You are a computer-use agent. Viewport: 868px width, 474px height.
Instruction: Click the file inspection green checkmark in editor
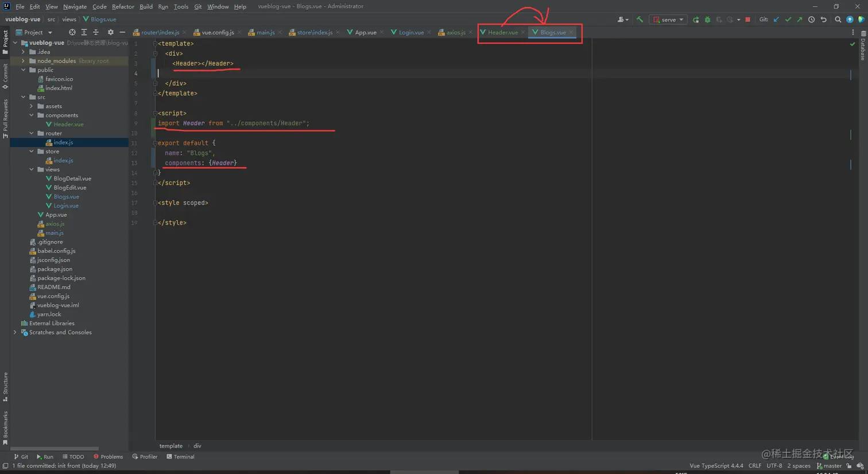point(852,44)
